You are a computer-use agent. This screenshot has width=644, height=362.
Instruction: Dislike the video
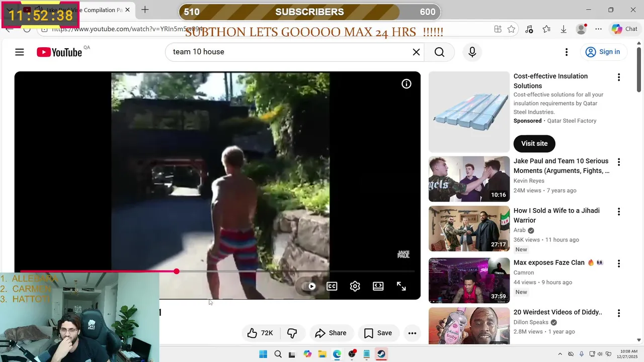(x=292, y=333)
